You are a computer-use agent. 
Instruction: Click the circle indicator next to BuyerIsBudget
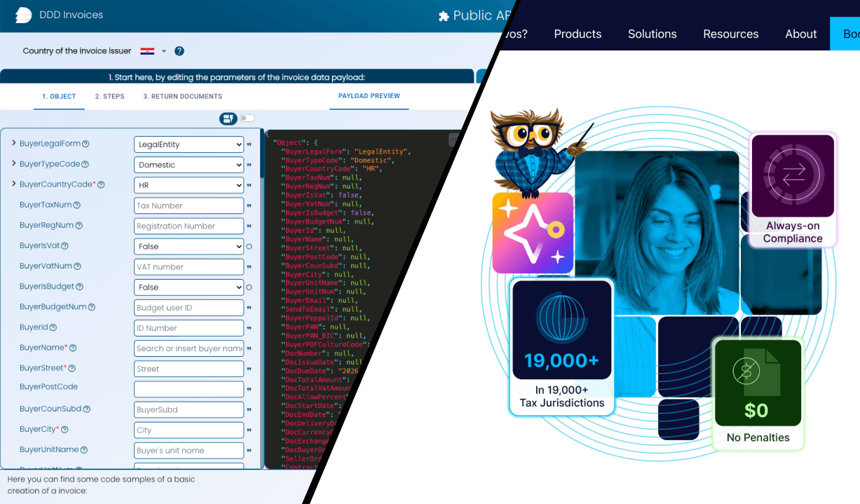point(249,287)
